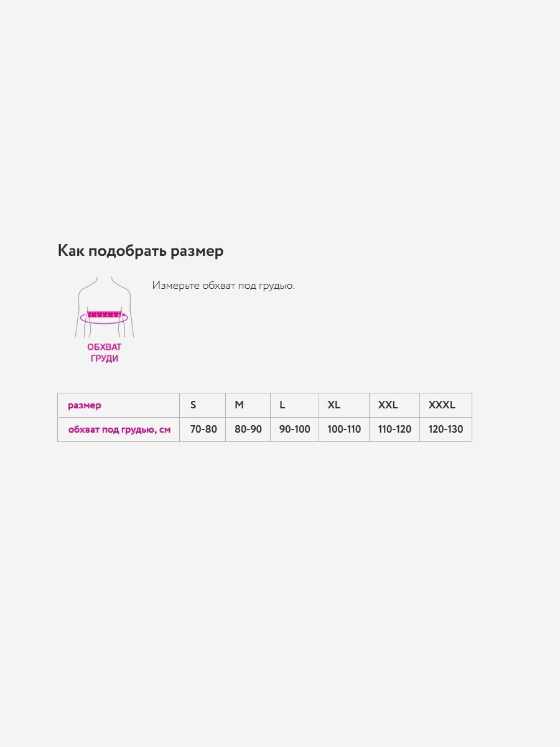Click the heading Как подобрать размер
Screen dimensions: 560x747
141,251
